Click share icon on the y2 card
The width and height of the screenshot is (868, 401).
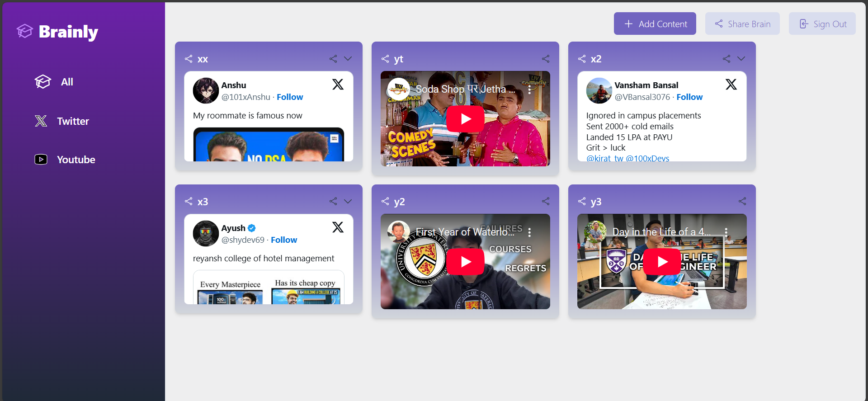click(x=546, y=202)
